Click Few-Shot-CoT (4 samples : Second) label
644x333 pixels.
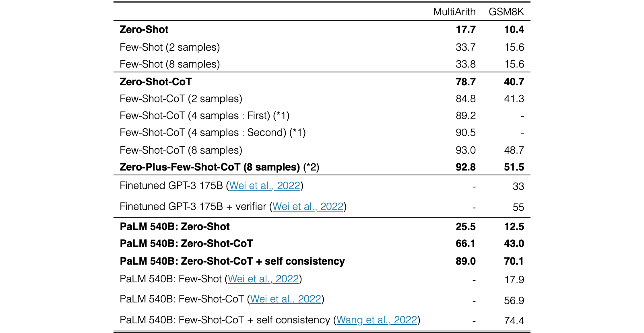[x=213, y=133]
